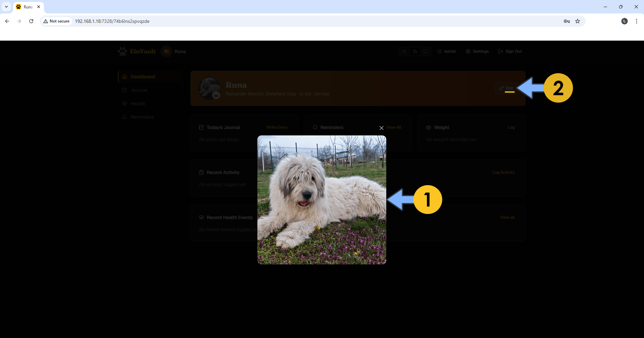The width and height of the screenshot is (644, 338).
Task: Select system theme monitor icon
Action: coord(426,51)
